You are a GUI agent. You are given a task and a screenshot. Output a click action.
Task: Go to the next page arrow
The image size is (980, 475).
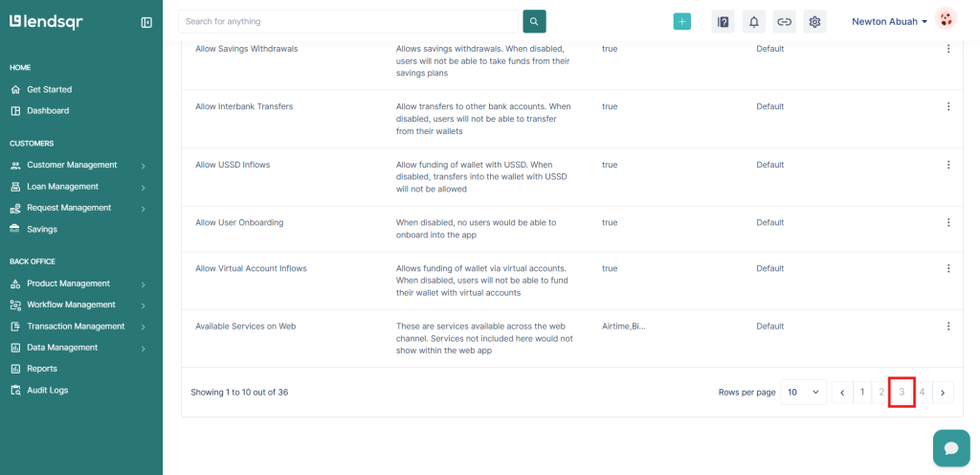[x=944, y=393]
